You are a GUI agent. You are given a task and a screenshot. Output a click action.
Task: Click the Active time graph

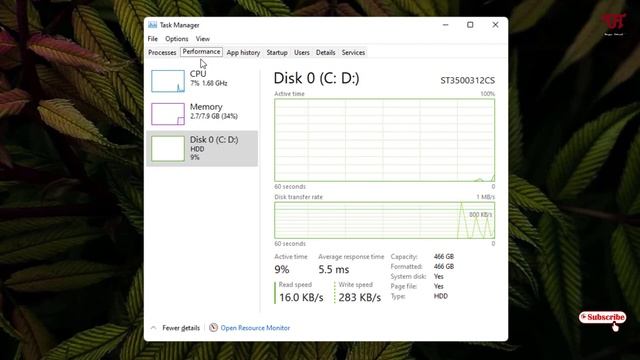(384, 140)
